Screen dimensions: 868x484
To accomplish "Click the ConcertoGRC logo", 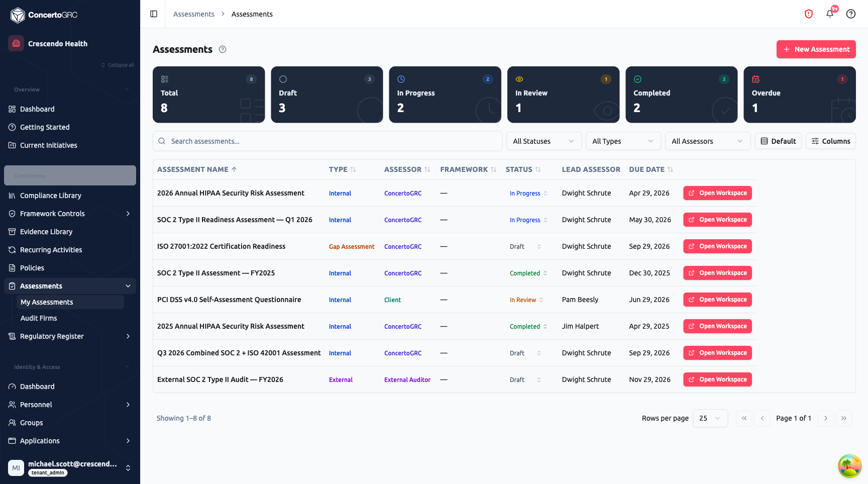I will (44, 15).
